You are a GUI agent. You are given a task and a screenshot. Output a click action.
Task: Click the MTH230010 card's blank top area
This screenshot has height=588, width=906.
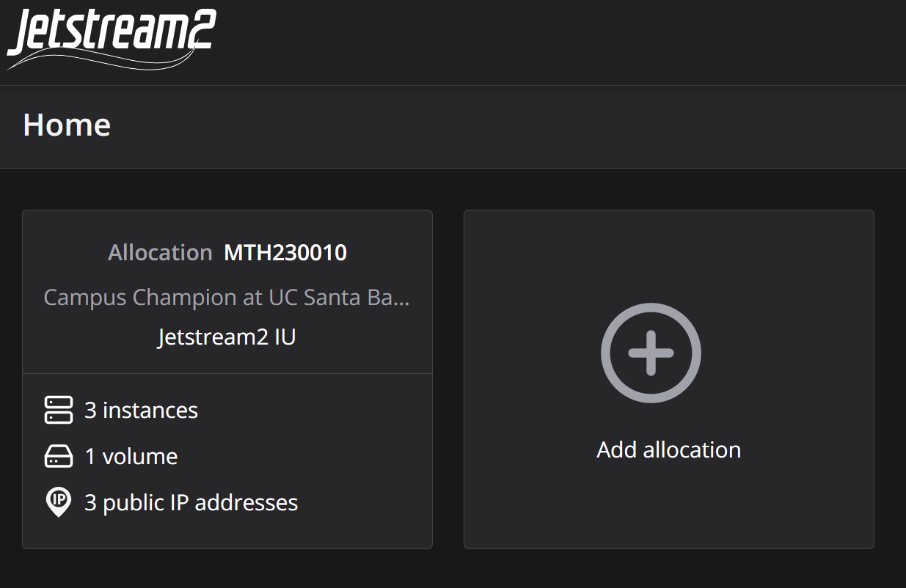coord(227,226)
